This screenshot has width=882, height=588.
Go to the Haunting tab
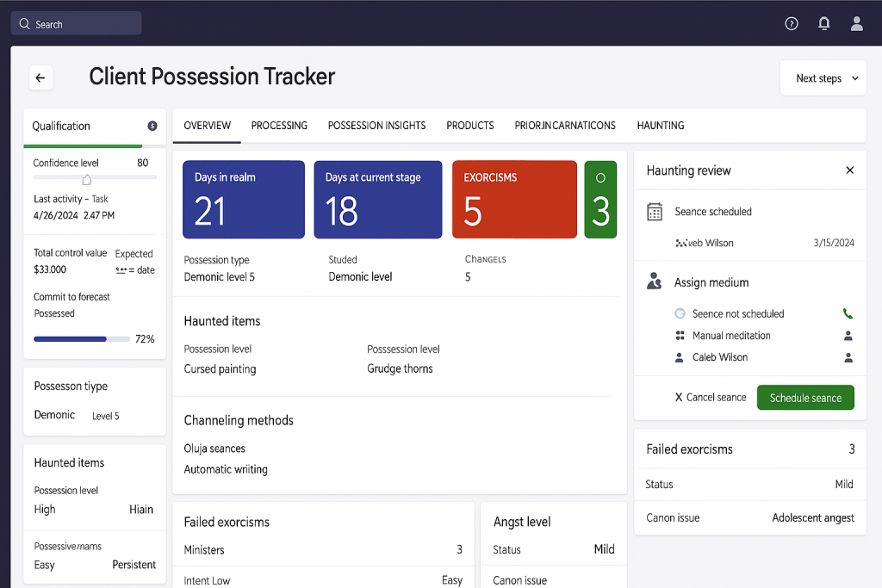tap(660, 126)
